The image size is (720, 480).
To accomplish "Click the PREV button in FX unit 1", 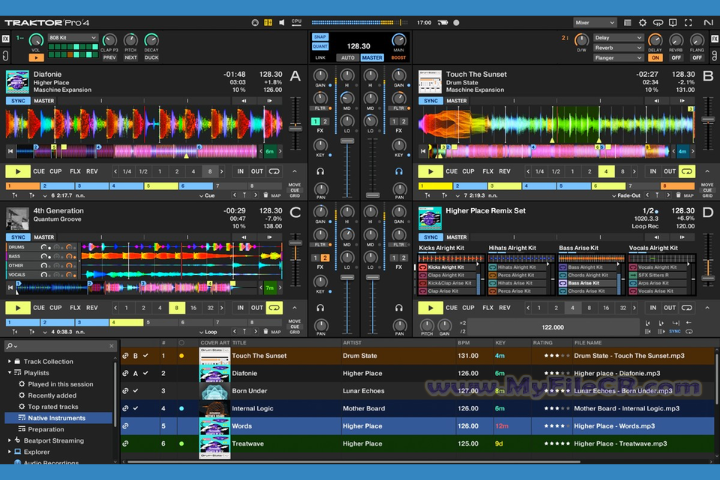I will click(x=109, y=58).
